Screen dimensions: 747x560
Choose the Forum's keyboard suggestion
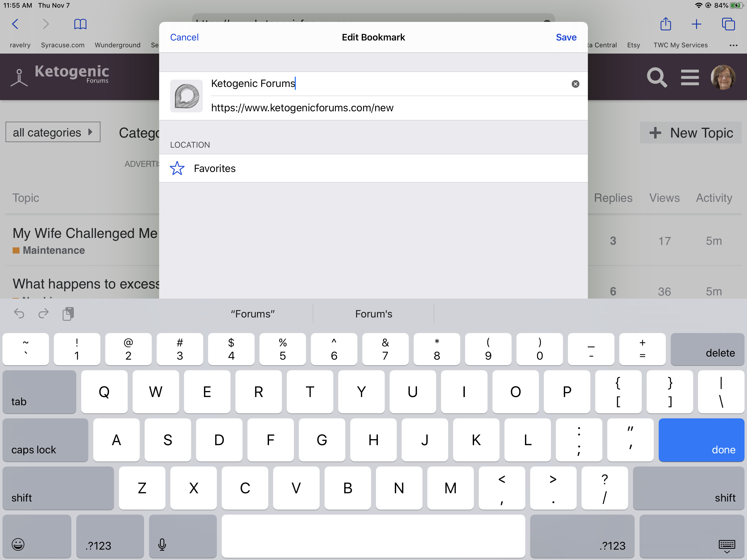tap(373, 314)
